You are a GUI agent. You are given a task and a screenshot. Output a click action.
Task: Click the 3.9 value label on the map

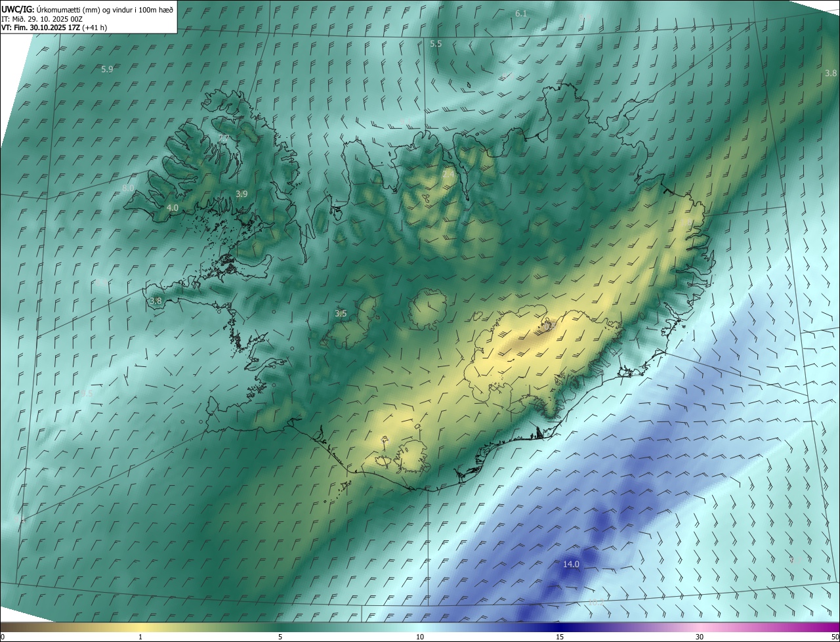point(241,194)
